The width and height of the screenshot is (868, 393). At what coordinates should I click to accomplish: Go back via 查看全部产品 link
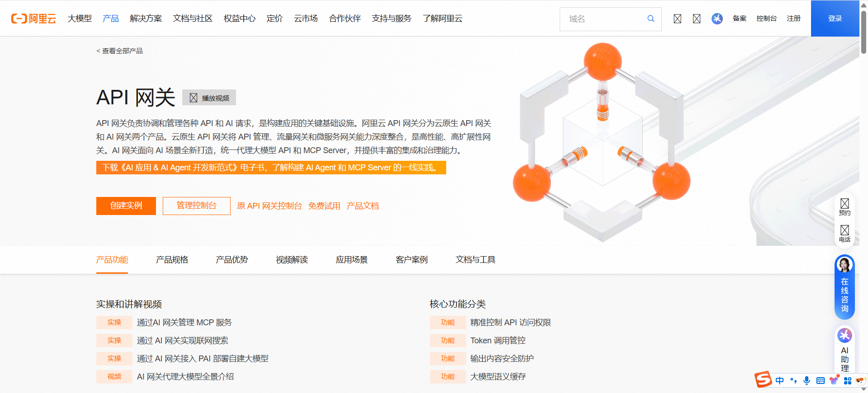[x=119, y=51]
